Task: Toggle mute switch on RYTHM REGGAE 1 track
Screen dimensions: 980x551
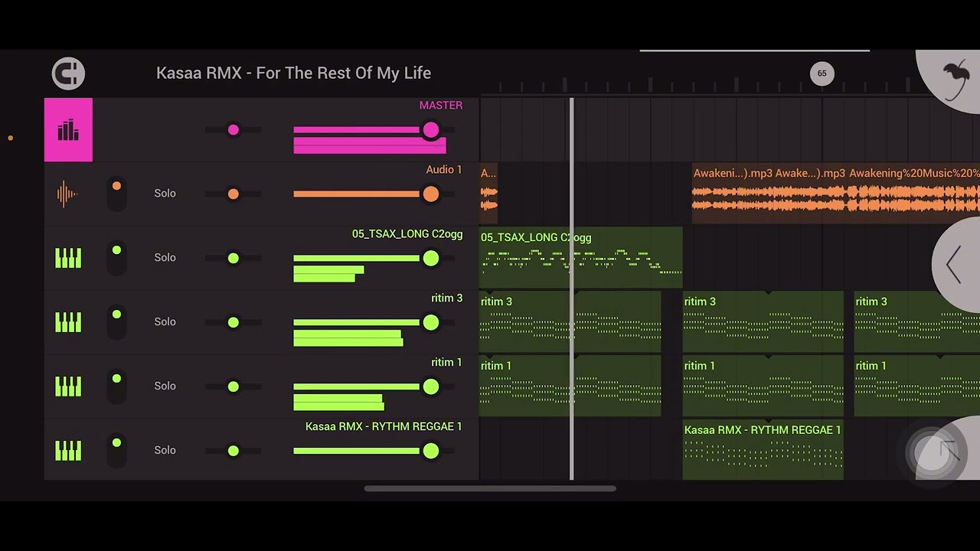Action: (x=116, y=451)
